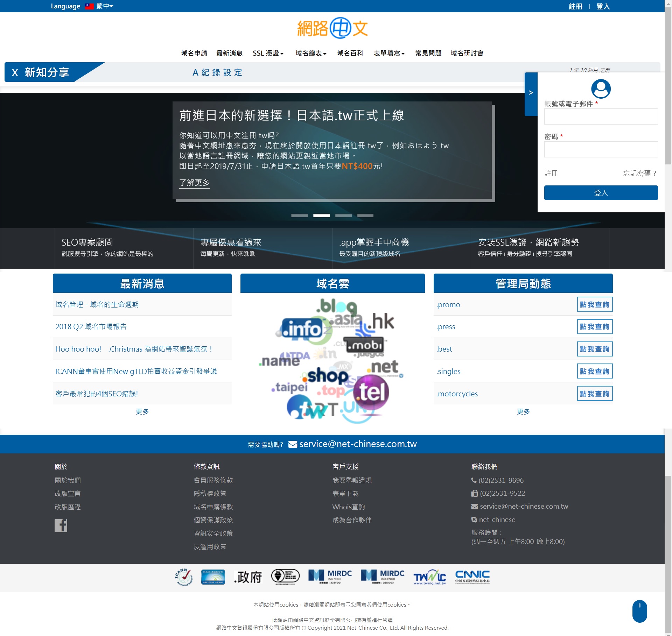Viewport: 672px width, 636px height.
Task: Collapse login panel with the > arrow
Action: tap(531, 93)
